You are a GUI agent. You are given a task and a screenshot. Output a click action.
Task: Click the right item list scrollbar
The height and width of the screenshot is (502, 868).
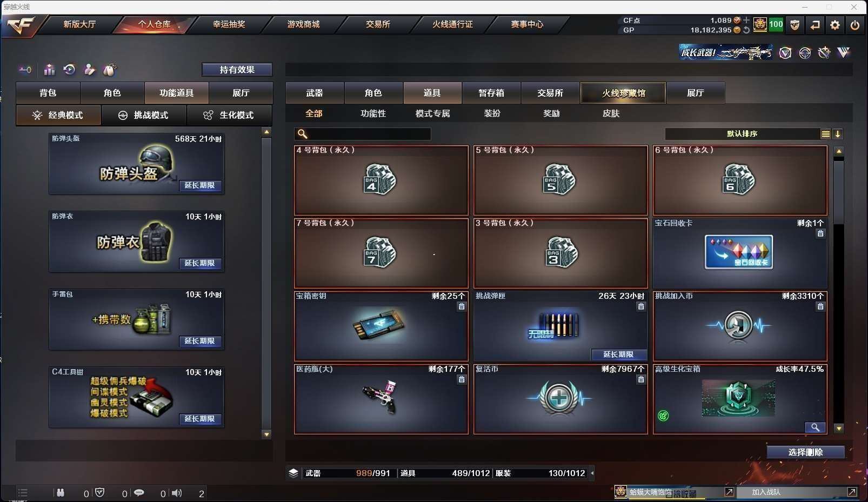point(838,289)
